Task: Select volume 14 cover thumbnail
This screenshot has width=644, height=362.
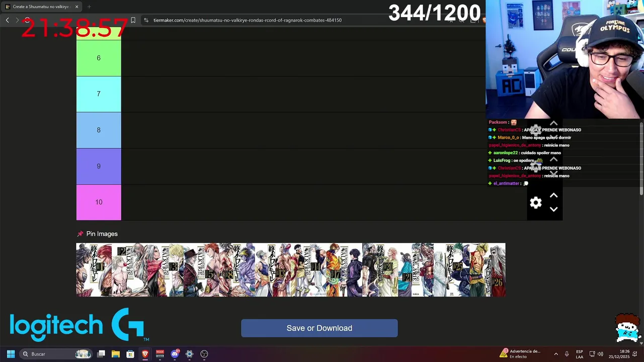Action: [x=308, y=270]
